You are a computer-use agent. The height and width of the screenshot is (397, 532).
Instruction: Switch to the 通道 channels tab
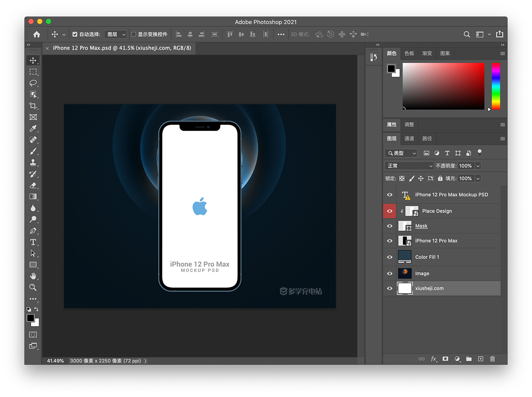click(x=409, y=138)
